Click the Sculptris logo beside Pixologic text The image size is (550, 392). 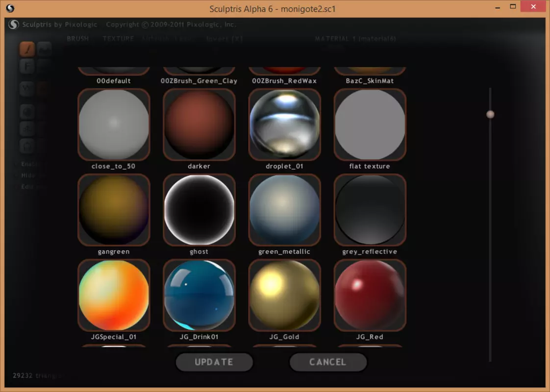pyautogui.click(x=13, y=25)
